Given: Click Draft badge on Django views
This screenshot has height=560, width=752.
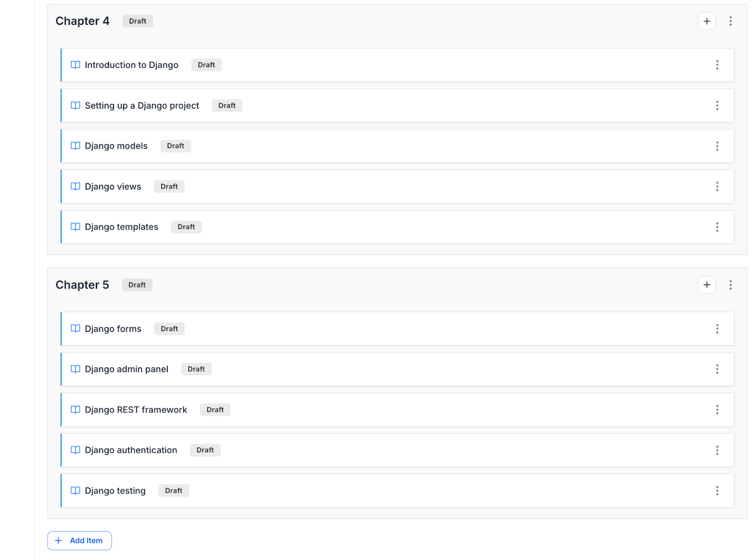Looking at the screenshot, I should click(169, 187).
